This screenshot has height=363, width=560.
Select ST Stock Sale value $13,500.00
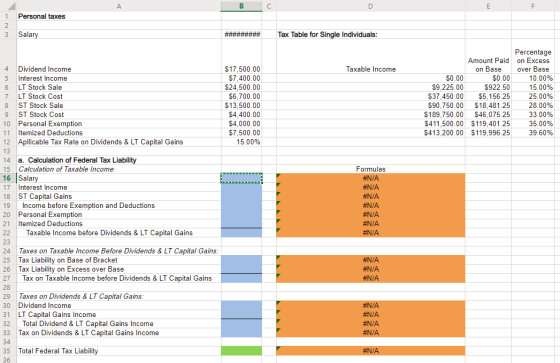coord(241,105)
